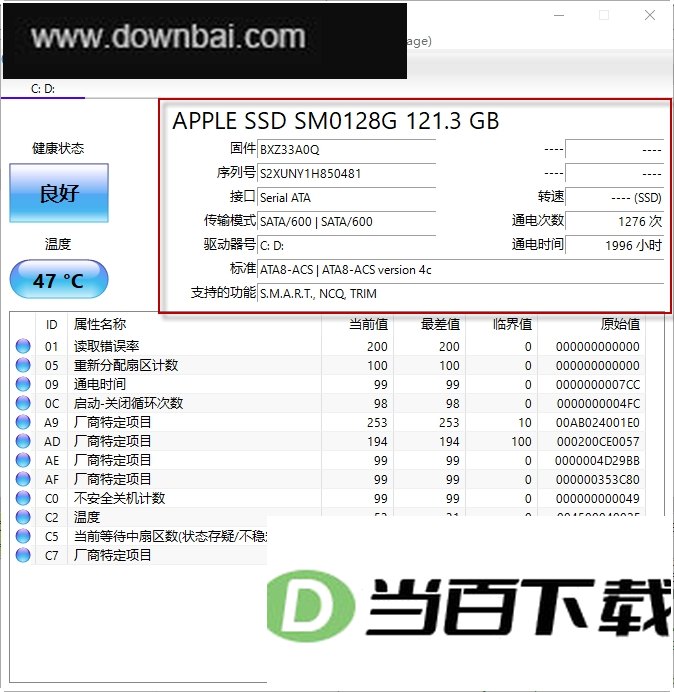Click threshold value 100 in row AD
Image resolution: width=674 pixels, height=692 pixels.
coord(521,442)
